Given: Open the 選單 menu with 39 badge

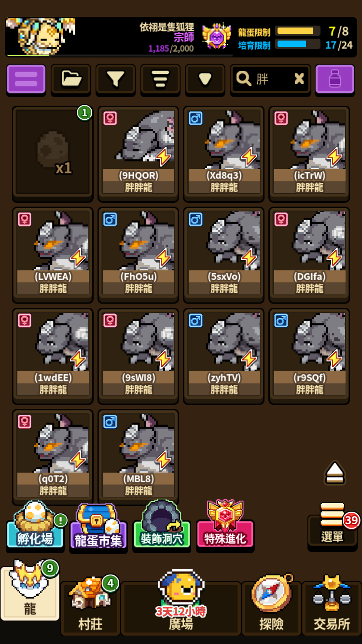Looking at the screenshot, I should click(x=333, y=525).
